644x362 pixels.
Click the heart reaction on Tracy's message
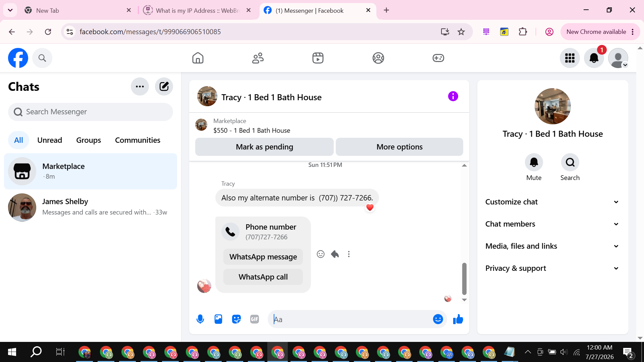click(370, 207)
